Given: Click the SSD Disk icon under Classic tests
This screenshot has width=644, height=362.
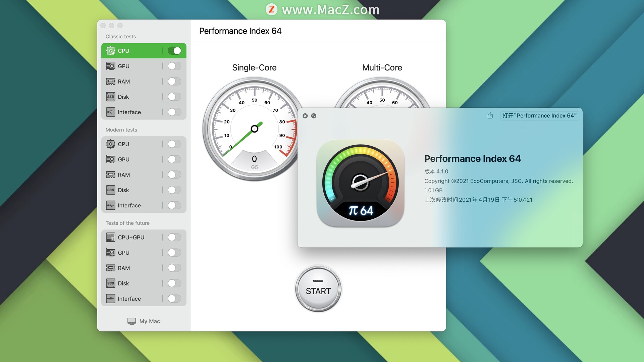Looking at the screenshot, I should tap(110, 97).
